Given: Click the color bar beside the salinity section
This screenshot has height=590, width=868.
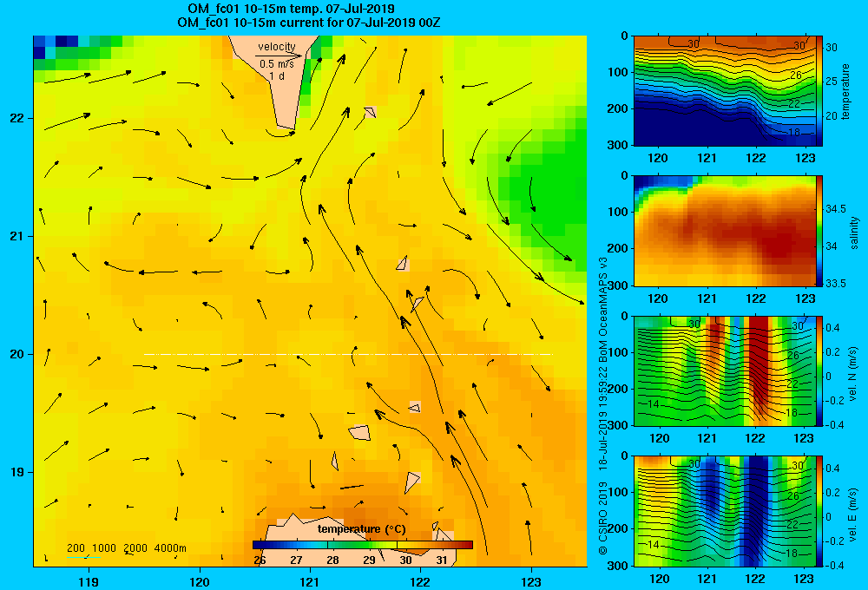Looking at the screenshot, I should (819, 231).
